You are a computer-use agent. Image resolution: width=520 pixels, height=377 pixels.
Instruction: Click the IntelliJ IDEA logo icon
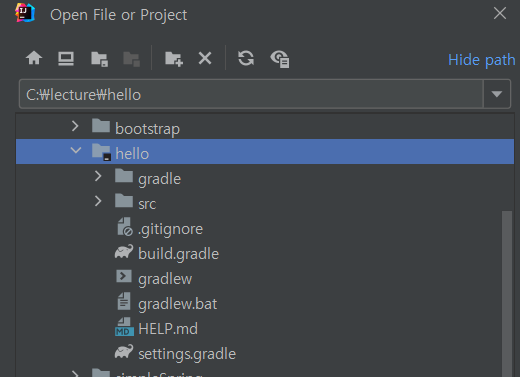pyautogui.click(x=25, y=13)
